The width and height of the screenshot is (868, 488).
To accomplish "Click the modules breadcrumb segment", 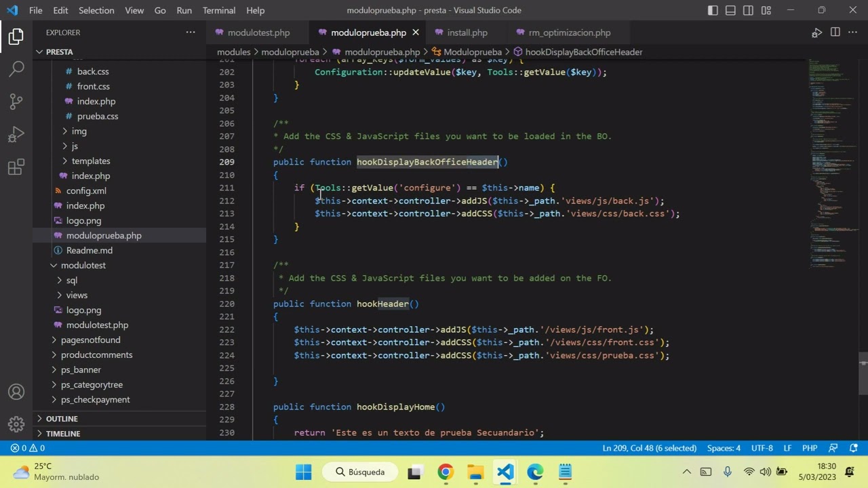I will 234,52.
